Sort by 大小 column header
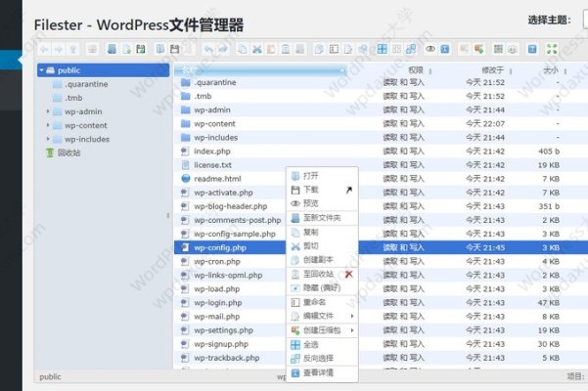 [x=551, y=70]
